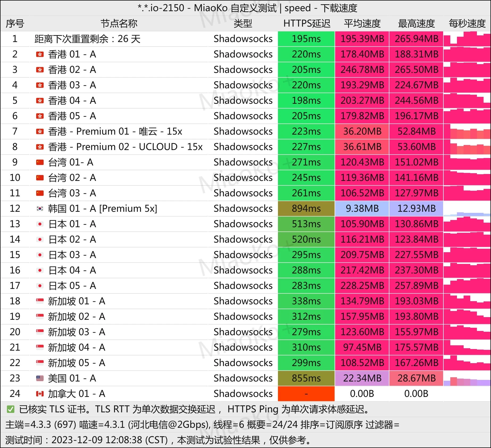Click the 246.78MB average speed cell
Image resolution: width=491 pixels, height=448 pixels.
pyautogui.click(x=362, y=70)
